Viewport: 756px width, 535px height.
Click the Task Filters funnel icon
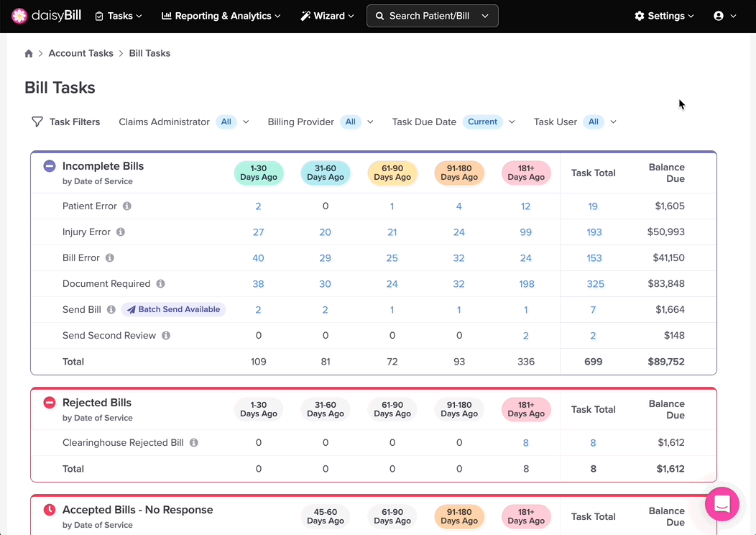coord(37,122)
